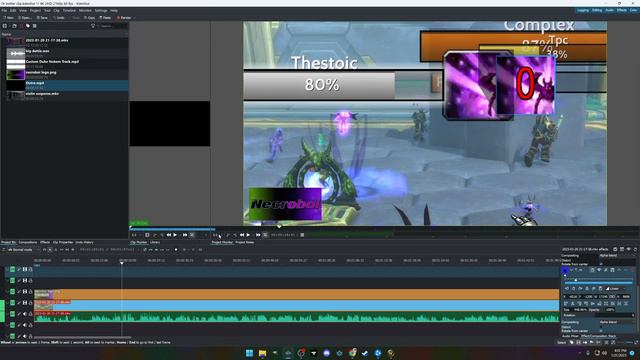
Task: Click the tag icon in project bin toolbar
Action: click(28, 26)
